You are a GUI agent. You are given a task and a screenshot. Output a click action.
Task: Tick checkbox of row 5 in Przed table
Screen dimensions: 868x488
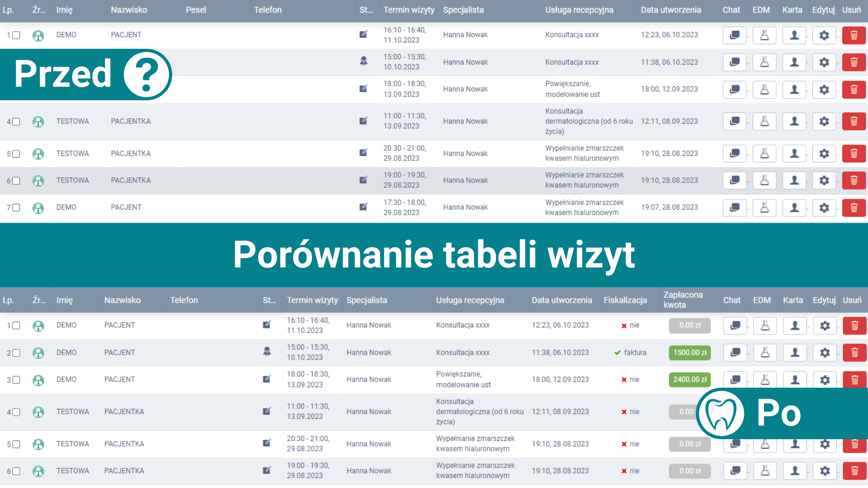16,154
